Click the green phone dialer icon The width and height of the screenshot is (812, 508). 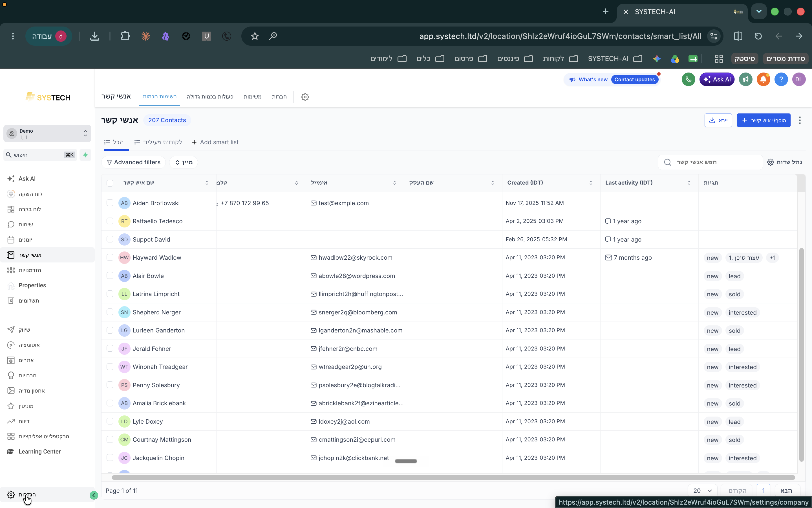click(x=688, y=80)
